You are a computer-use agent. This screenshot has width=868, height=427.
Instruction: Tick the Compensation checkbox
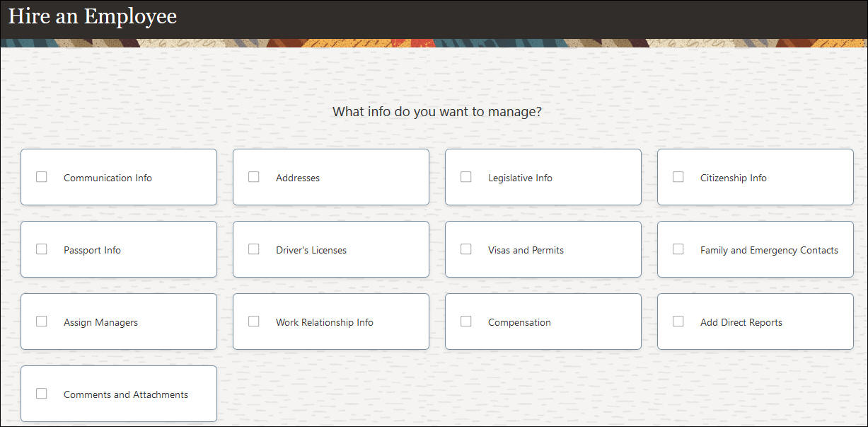(466, 321)
